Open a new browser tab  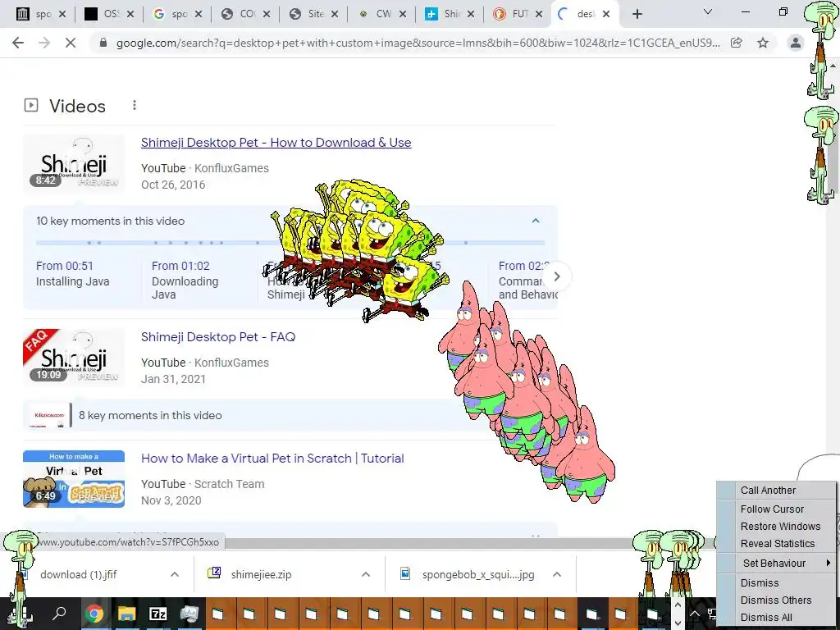coord(637,14)
